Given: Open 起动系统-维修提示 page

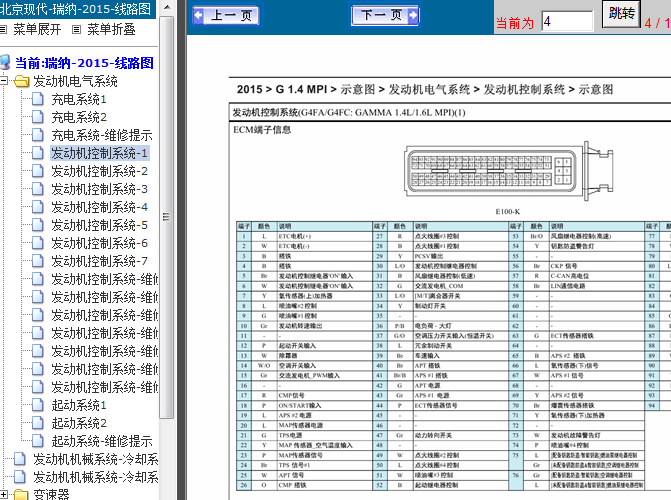Looking at the screenshot, I should (x=102, y=441).
